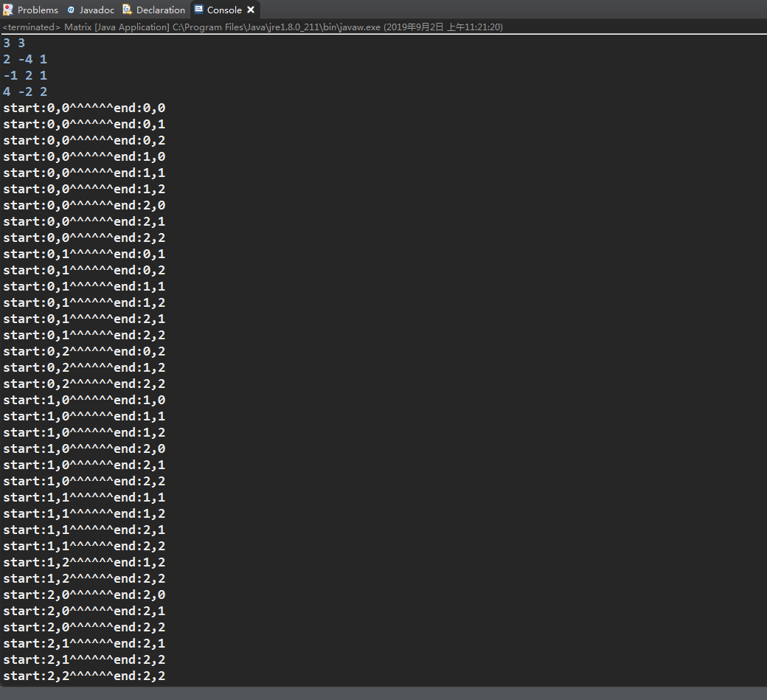Open the Declaration tab
The image size is (767, 700).
tap(154, 10)
